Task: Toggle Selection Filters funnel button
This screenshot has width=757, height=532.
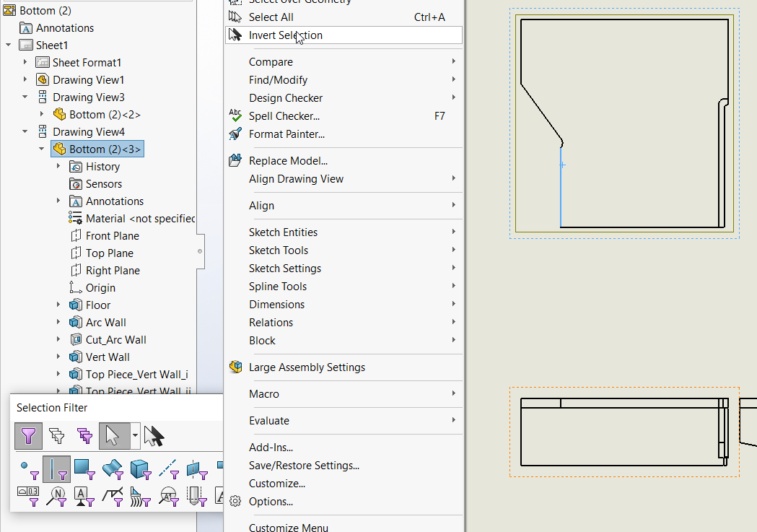Action: coord(28,436)
